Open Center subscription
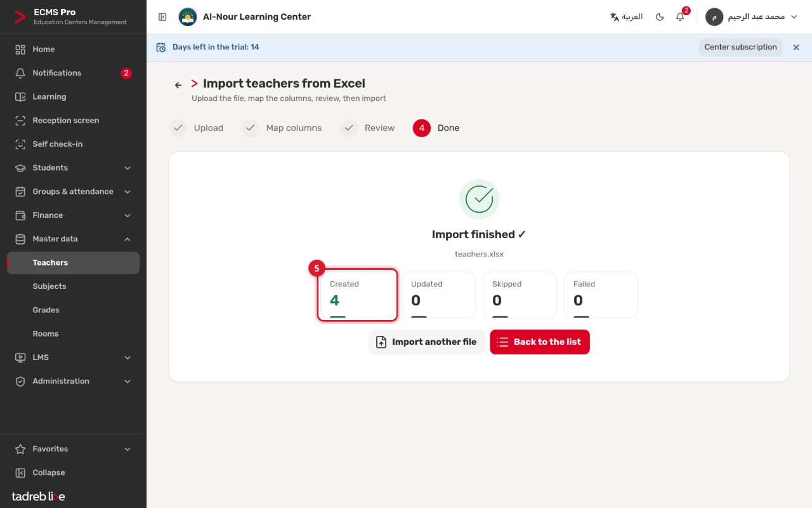The width and height of the screenshot is (812, 508). point(740,47)
